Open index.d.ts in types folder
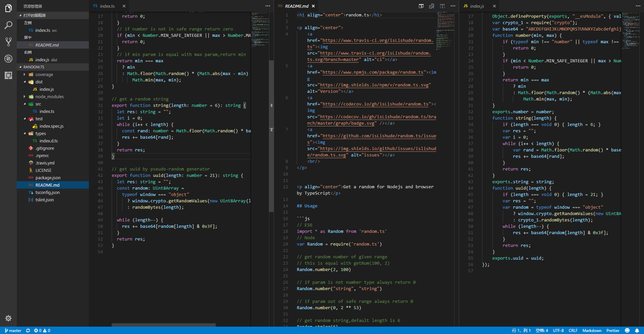The height and width of the screenshot is (334, 644). click(x=53, y=141)
